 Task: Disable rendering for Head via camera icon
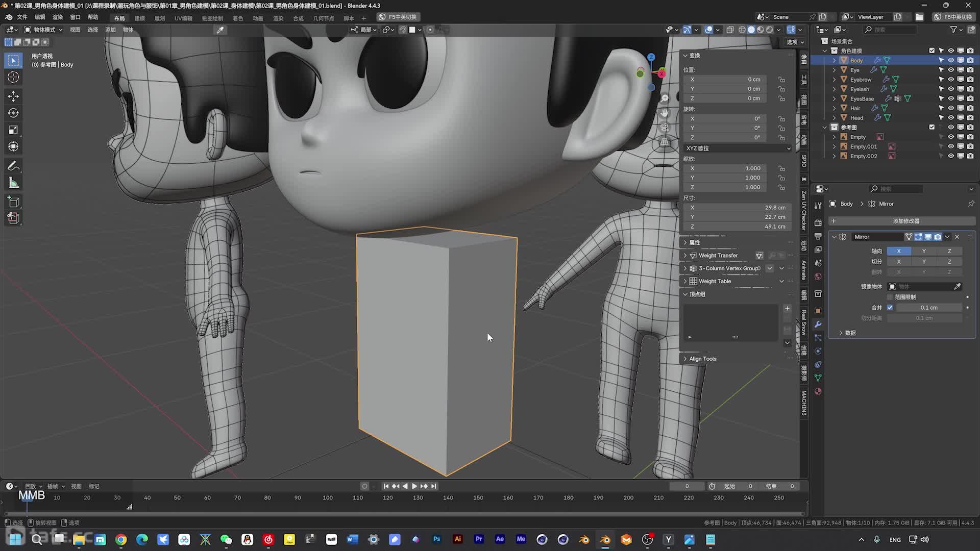point(970,118)
